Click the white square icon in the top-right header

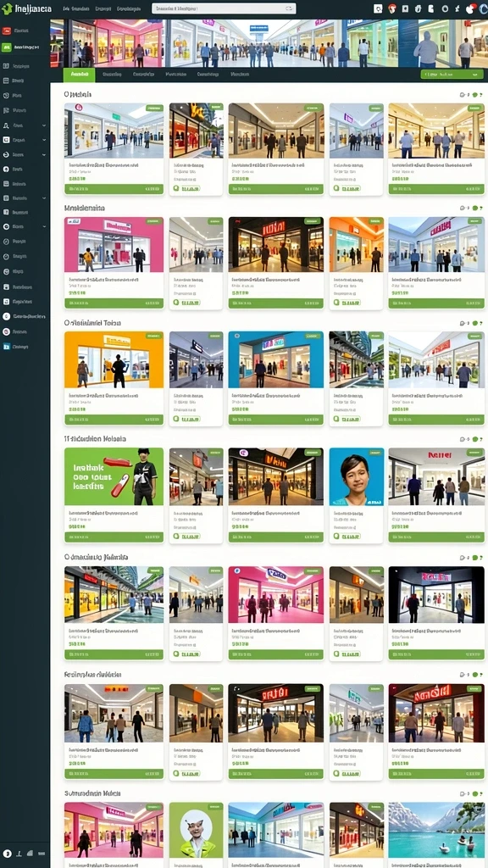(378, 8)
